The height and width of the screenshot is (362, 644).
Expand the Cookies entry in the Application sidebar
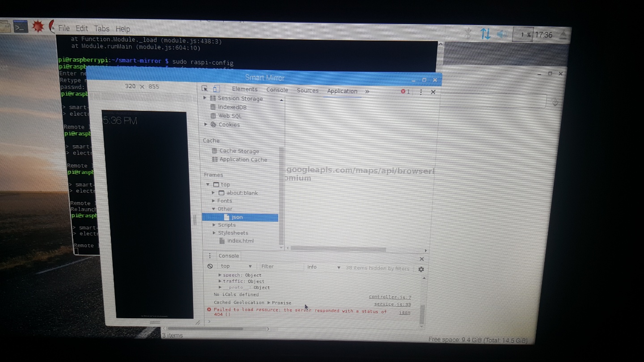point(206,125)
